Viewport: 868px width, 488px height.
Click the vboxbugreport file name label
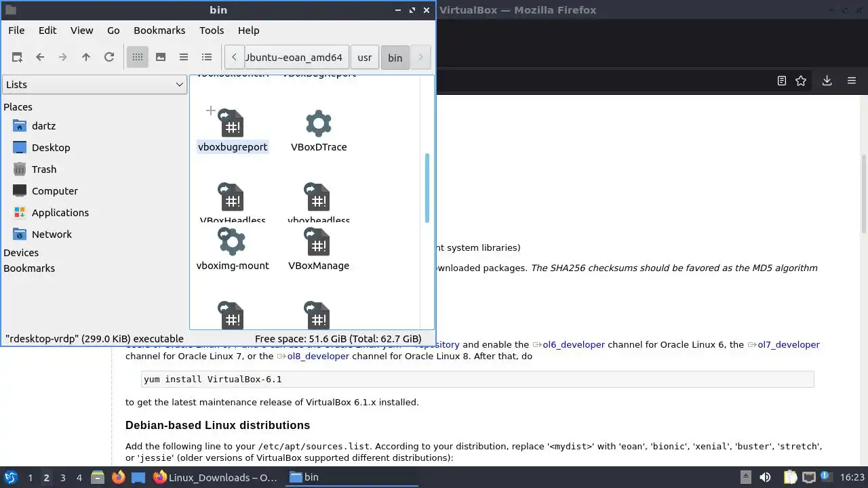(x=233, y=147)
